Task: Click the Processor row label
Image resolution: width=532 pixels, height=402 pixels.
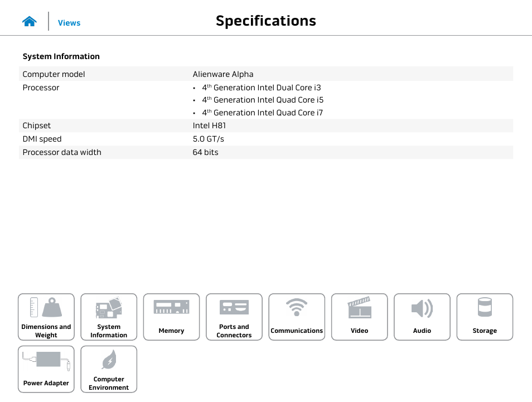Action: [x=41, y=88]
